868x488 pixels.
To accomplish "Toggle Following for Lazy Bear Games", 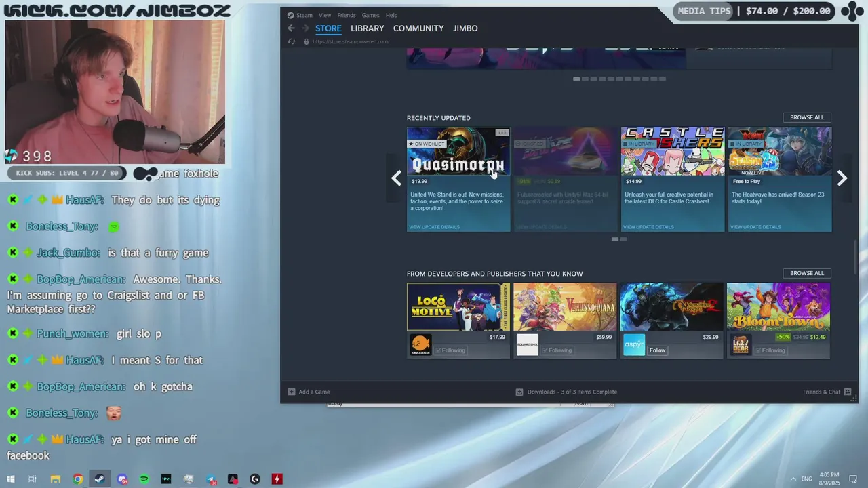I will 770,350.
